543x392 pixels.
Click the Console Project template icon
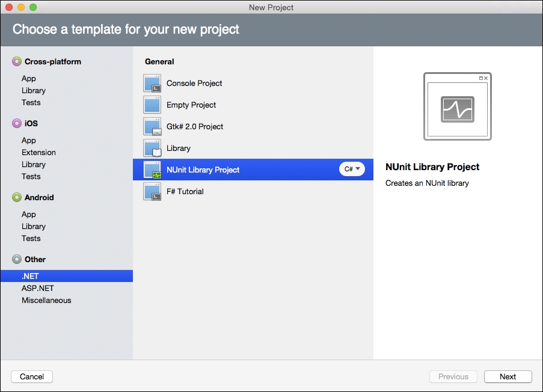[152, 83]
